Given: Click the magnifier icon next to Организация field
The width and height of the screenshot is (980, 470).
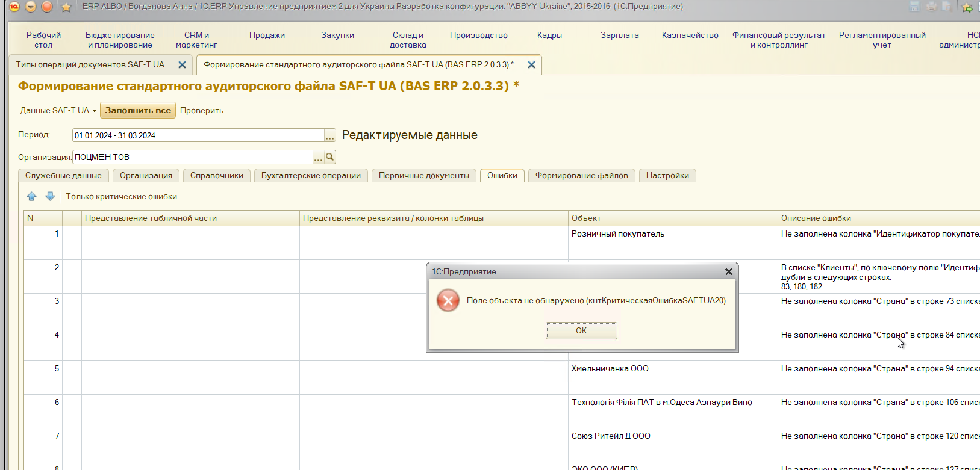Looking at the screenshot, I should [x=330, y=157].
